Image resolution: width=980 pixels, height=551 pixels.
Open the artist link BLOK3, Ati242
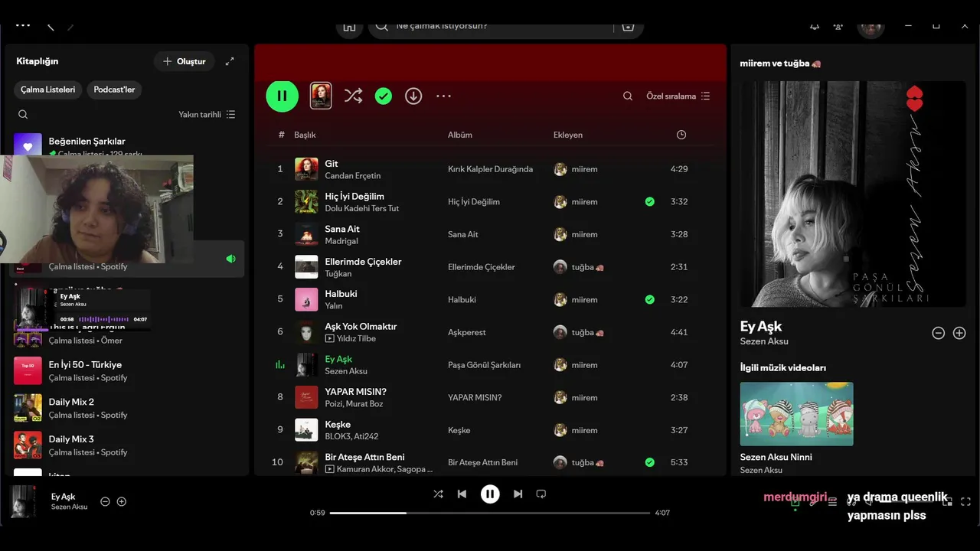351,436
